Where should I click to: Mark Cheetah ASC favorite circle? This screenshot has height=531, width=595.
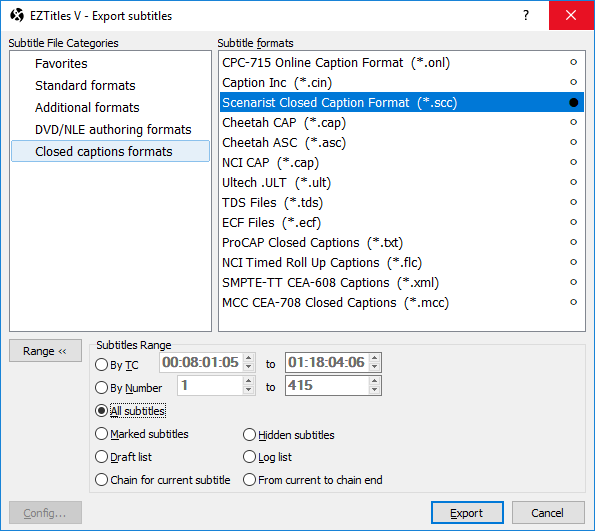coord(573,142)
